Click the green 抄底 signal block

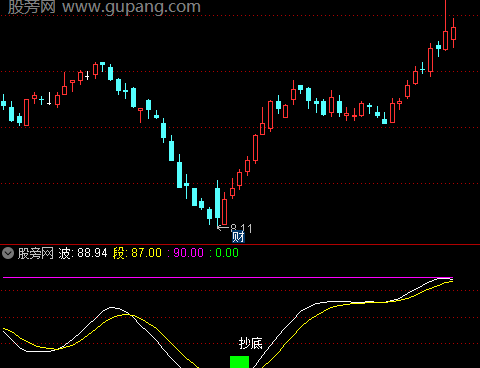[239, 362]
